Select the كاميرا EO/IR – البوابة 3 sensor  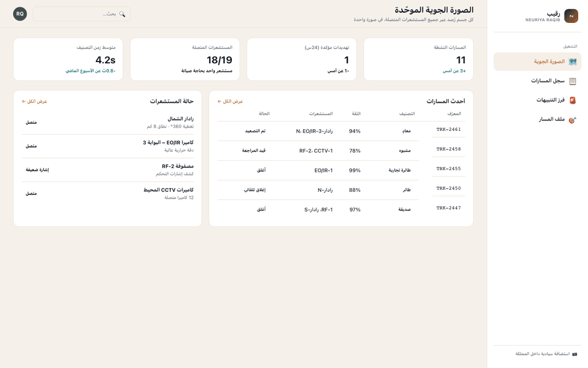pyautogui.click(x=108, y=146)
